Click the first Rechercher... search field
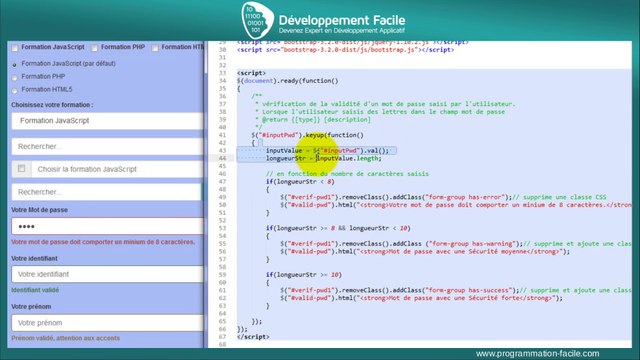Image resolution: width=640 pixels, height=360 pixels. coord(107,147)
